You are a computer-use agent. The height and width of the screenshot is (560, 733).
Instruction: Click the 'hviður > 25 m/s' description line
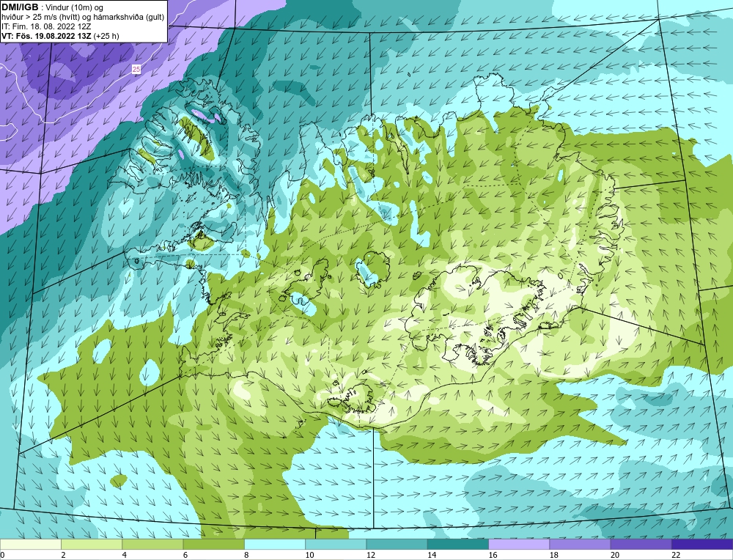click(83, 17)
